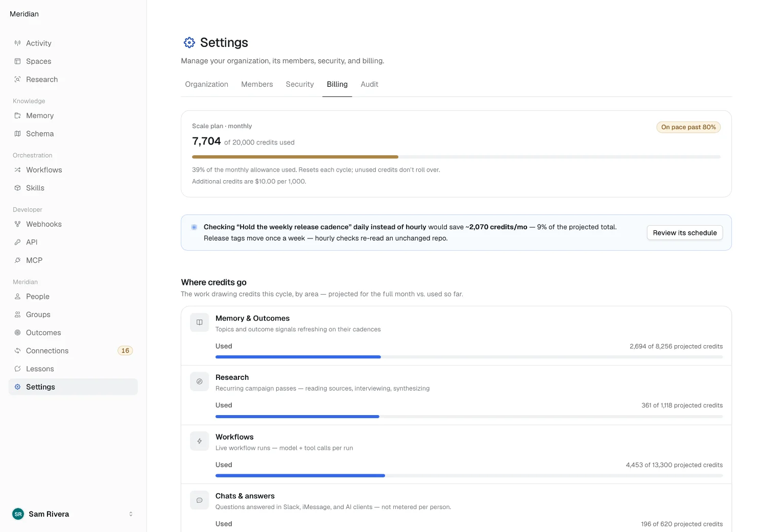Open the Audit tab
766x532 pixels.
tap(369, 84)
